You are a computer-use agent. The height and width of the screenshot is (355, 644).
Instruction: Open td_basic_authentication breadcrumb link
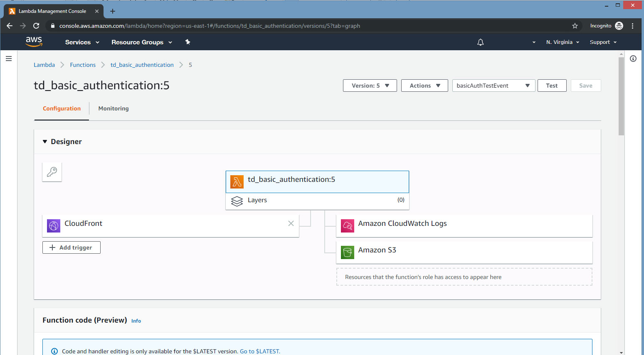coord(142,65)
